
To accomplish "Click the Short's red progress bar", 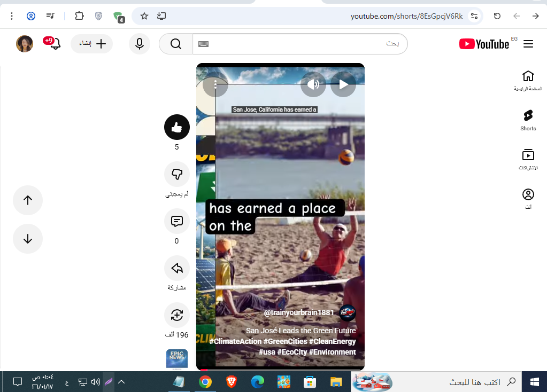I will tap(281, 369).
